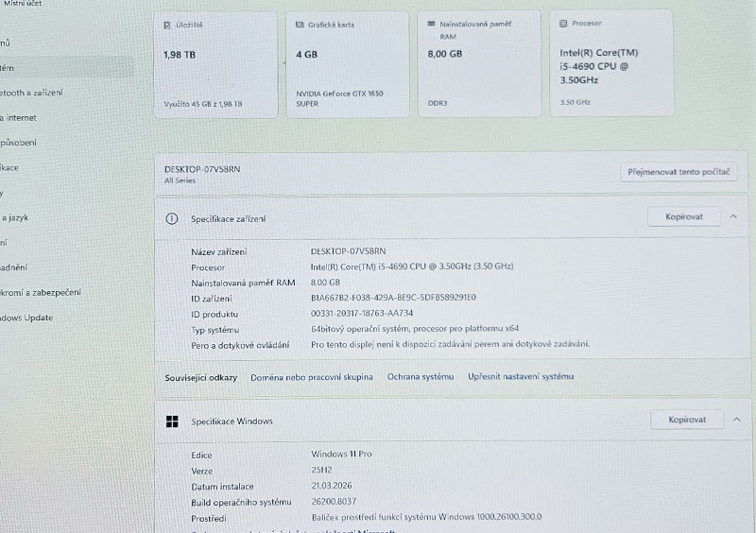
Task: Collapse the Specifikace Windows section
Action: click(736, 420)
